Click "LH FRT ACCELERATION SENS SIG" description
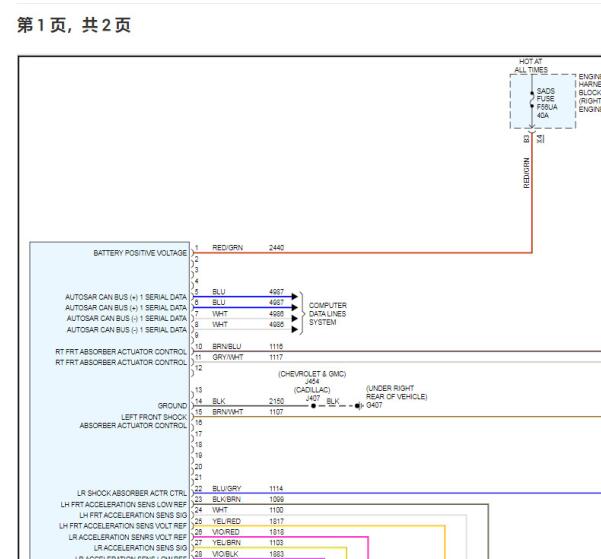The width and height of the screenshot is (601, 559). (x=133, y=515)
